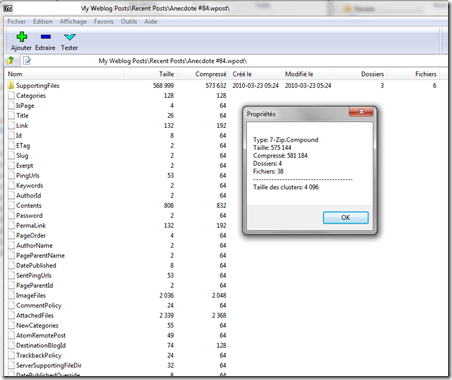The image size is (452, 380).
Task: Sort by the Fichiers column header
Action: click(413, 74)
